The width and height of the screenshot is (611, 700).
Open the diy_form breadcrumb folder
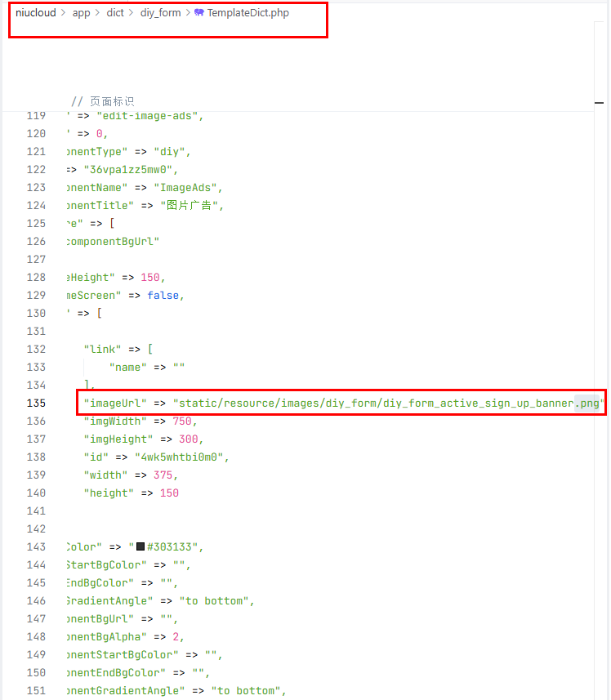coord(161,13)
